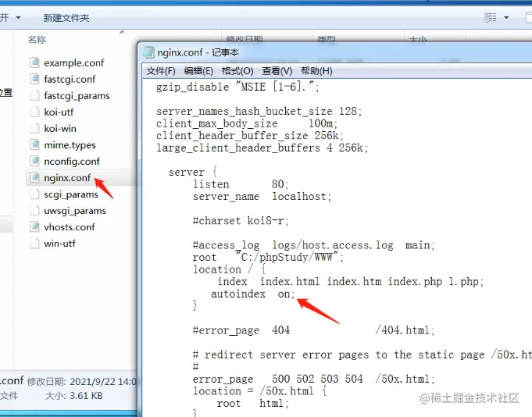The width and height of the screenshot is (532, 417).
Task: Click the client_header_buffer_size 256k line
Action: [250, 136]
